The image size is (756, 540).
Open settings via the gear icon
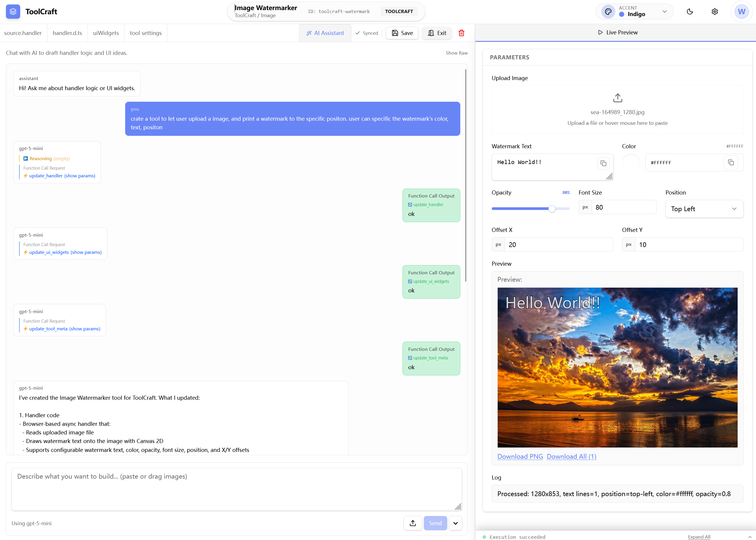click(x=714, y=12)
